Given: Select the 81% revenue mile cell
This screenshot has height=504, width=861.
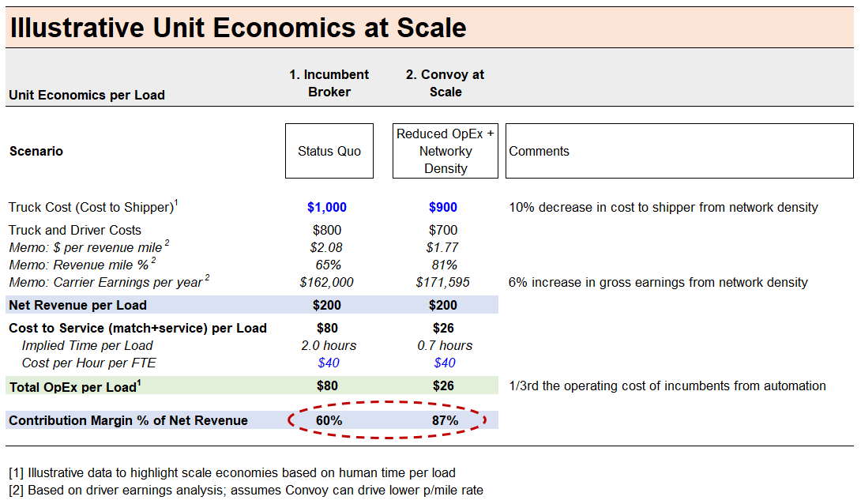Looking at the screenshot, I should tap(443, 265).
